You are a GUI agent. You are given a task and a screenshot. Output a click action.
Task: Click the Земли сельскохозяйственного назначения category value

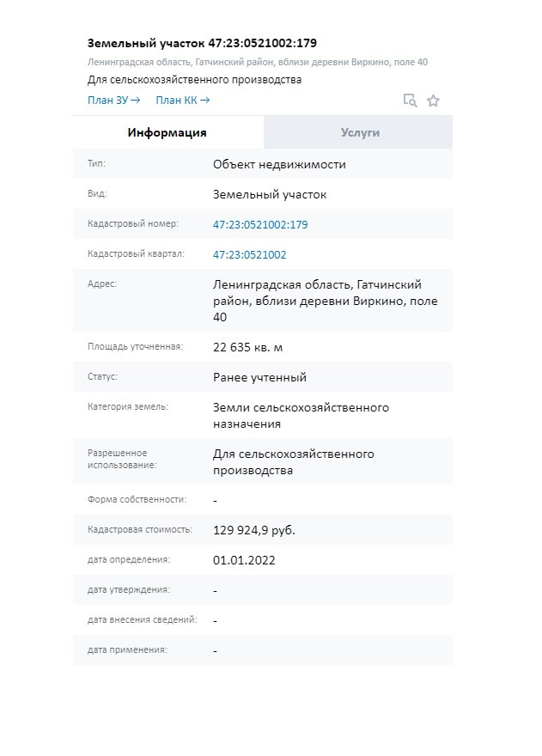click(x=301, y=416)
